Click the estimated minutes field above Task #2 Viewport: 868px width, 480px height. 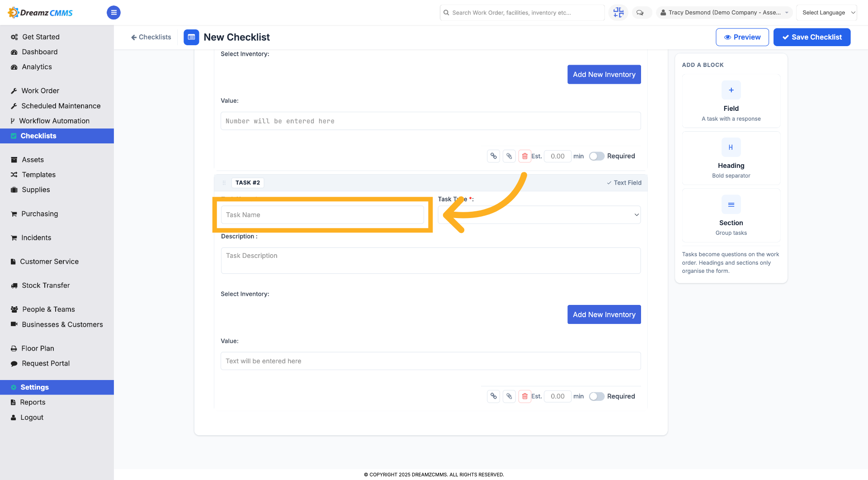pos(557,156)
